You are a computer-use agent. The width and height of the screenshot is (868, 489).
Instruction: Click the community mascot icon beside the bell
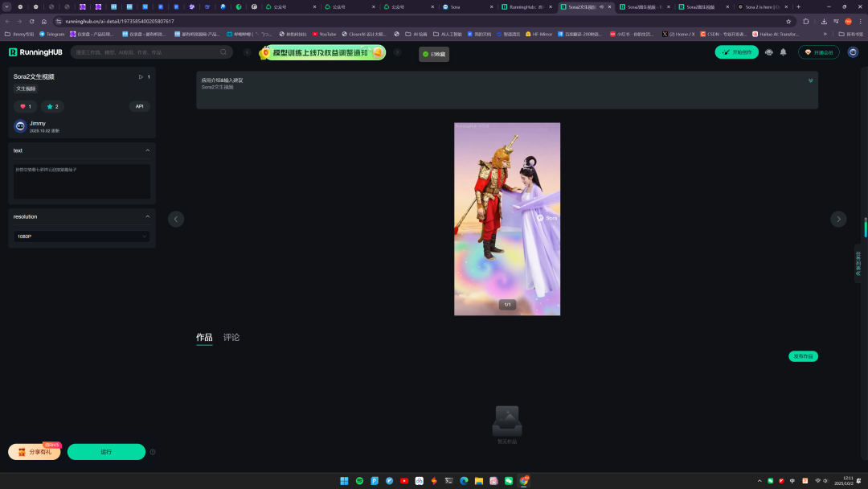(x=769, y=52)
